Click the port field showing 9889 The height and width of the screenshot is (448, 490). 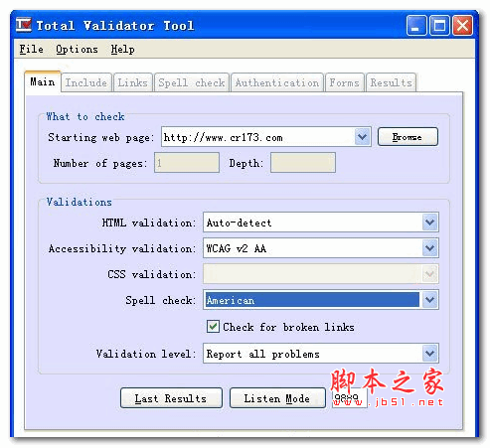pyautogui.click(x=349, y=397)
